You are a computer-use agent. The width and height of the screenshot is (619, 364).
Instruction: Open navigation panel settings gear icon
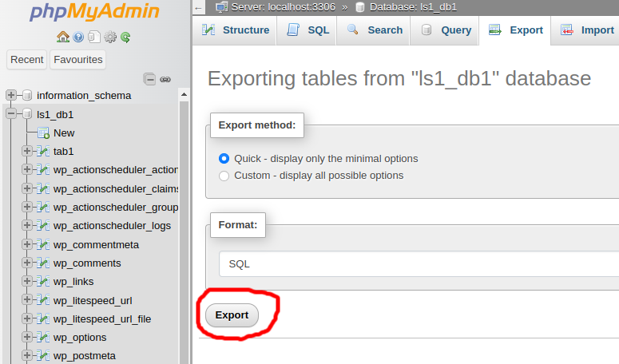coord(110,37)
